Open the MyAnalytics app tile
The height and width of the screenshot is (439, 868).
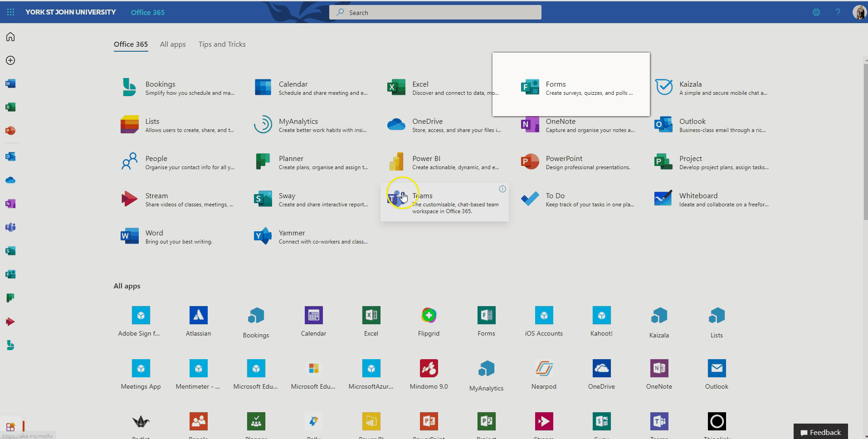click(311, 125)
